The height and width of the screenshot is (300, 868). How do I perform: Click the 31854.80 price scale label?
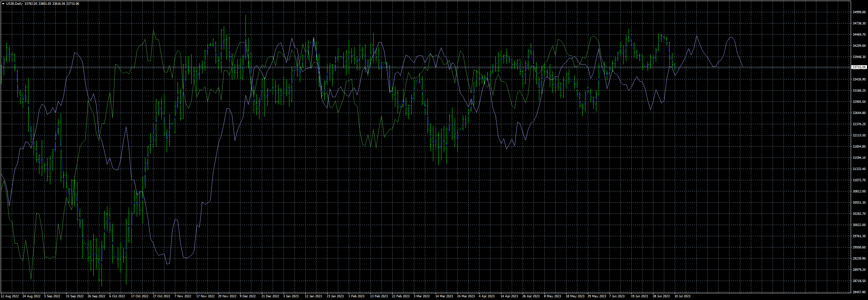tap(859, 147)
